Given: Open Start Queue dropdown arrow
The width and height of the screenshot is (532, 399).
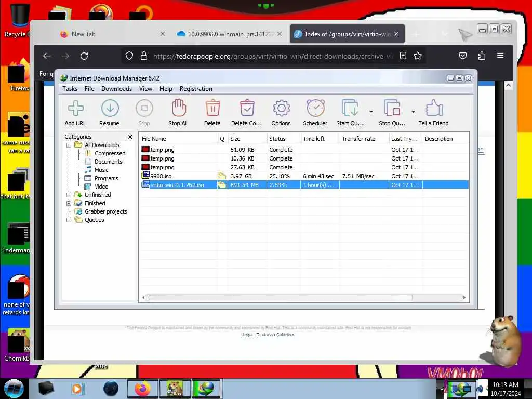Looking at the screenshot, I should (371, 111).
